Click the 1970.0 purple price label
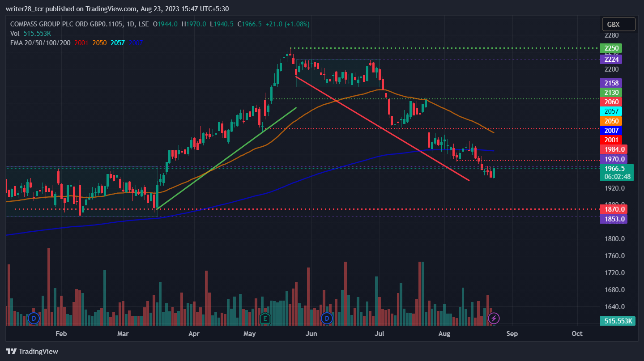Viewport: 644px width, 361px height. [x=614, y=159]
